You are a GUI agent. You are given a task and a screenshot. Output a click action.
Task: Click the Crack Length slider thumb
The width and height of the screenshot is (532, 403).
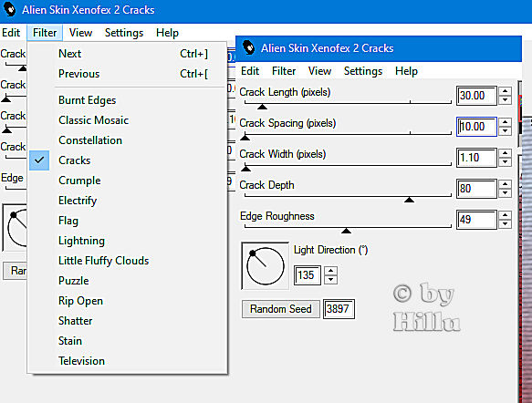point(262,107)
